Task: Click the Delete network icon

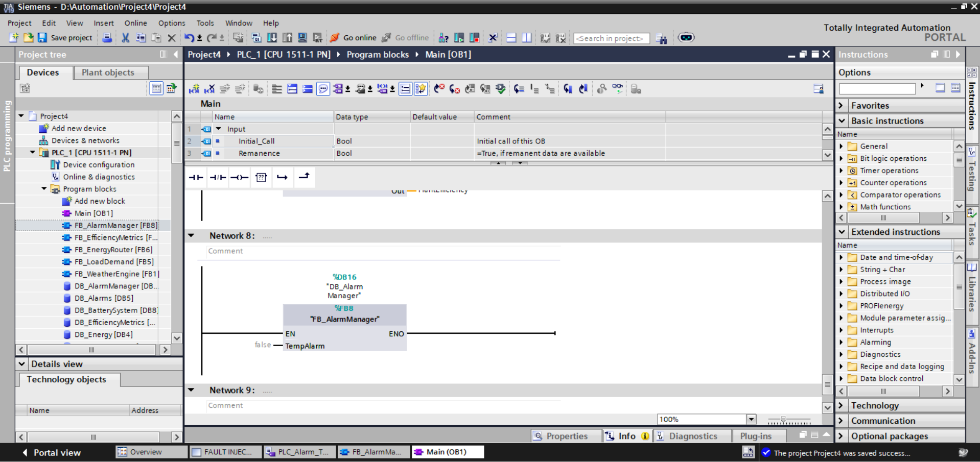Action: pyautogui.click(x=209, y=89)
